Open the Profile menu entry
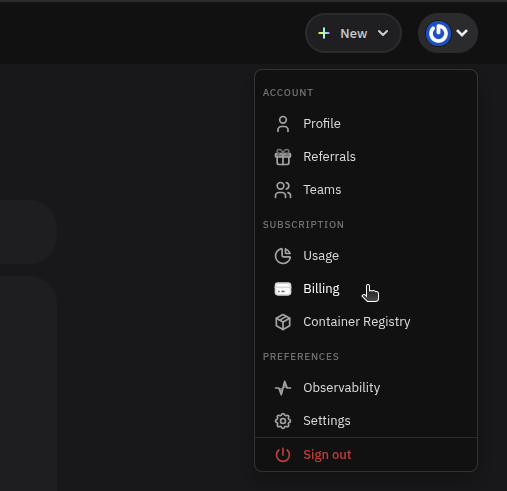Viewport: 507px width, 491px height. click(x=366, y=124)
